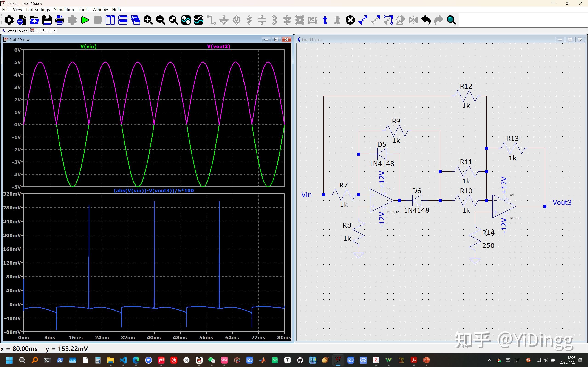This screenshot has height=367, width=588.
Task: Select the capacitor placement tool
Action: [262, 20]
